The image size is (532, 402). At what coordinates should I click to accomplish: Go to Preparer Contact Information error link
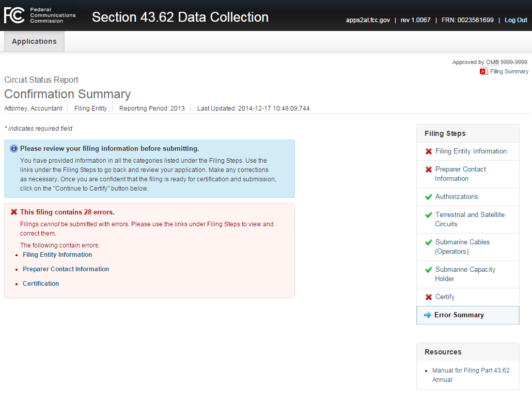click(66, 269)
